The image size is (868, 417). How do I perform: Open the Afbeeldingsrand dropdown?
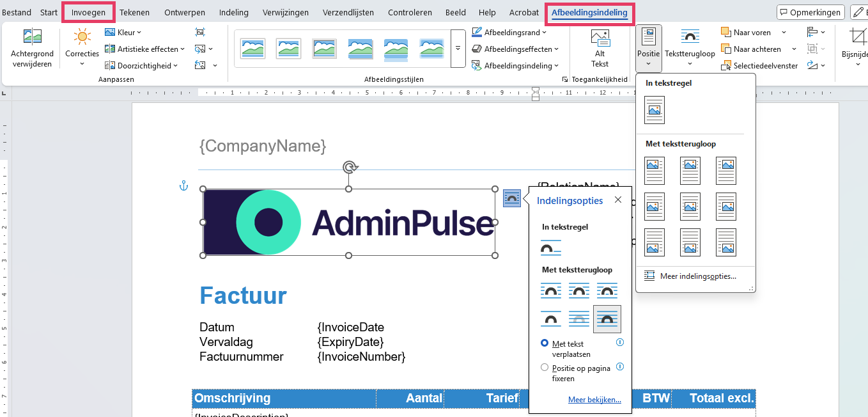pyautogui.click(x=509, y=32)
